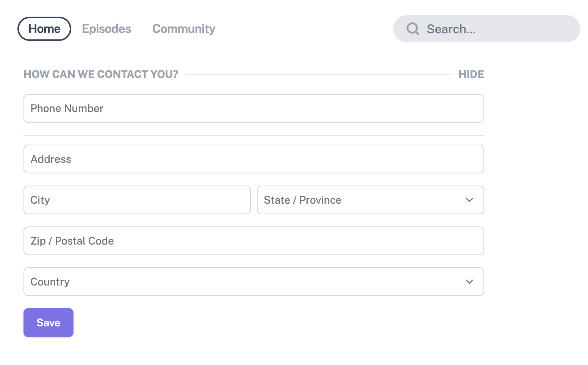The height and width of the screenshot is (365, 588).
Task: Click the Address input field
Action: 254,159
